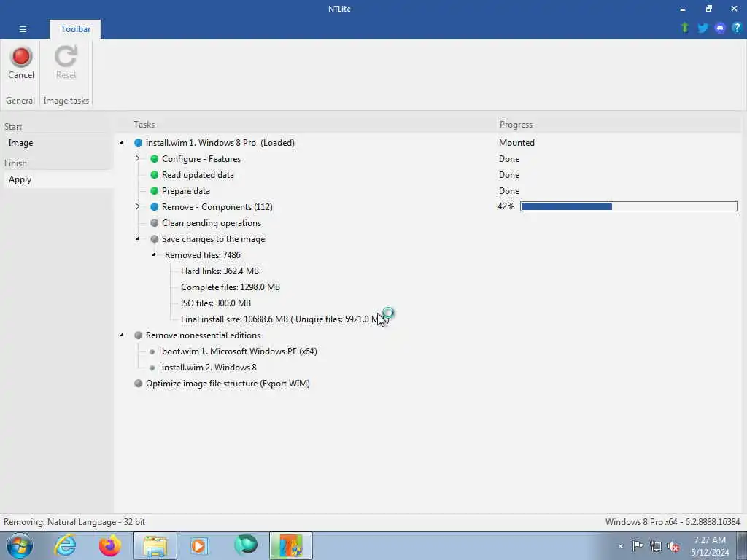Viewport: 747px width, 560px height.
Task: Click the red Cancel button
Action: [21, 63]
